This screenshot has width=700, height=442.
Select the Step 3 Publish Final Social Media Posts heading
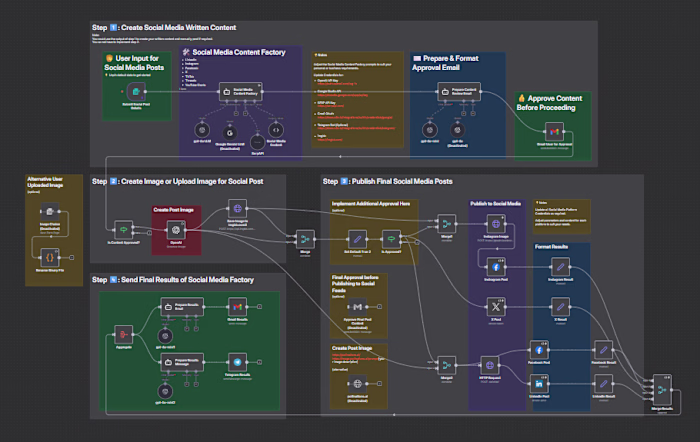coord(388,181)
